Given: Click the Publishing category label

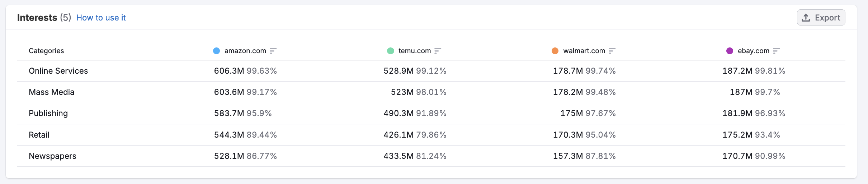Looking at the screenshot, I should [x=48, y=113].
